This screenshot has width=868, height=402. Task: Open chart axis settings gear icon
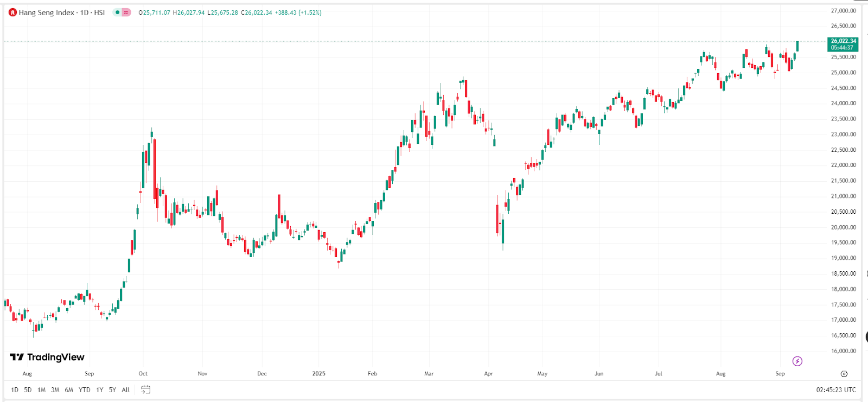(x=844, y=374)
